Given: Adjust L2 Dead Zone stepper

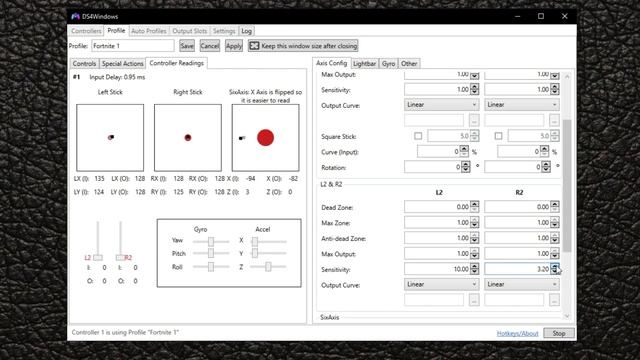Looking at the screenshot, I should coord(474,207).
